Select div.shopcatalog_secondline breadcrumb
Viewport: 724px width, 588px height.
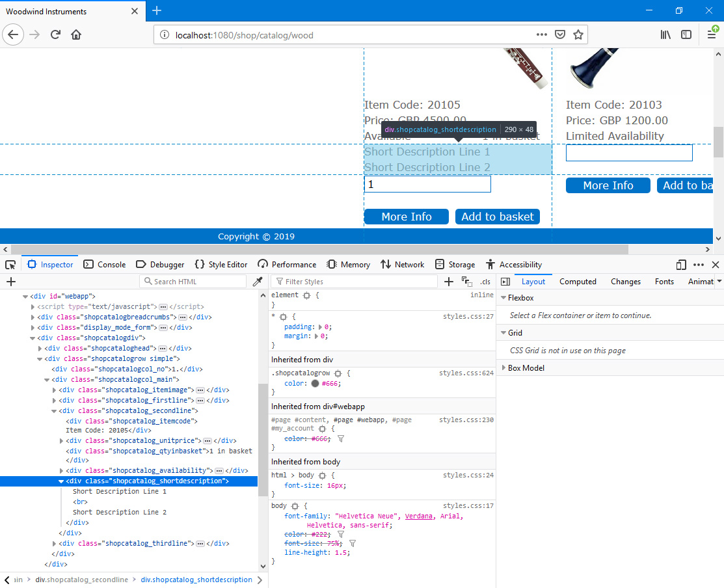point(82,580)
